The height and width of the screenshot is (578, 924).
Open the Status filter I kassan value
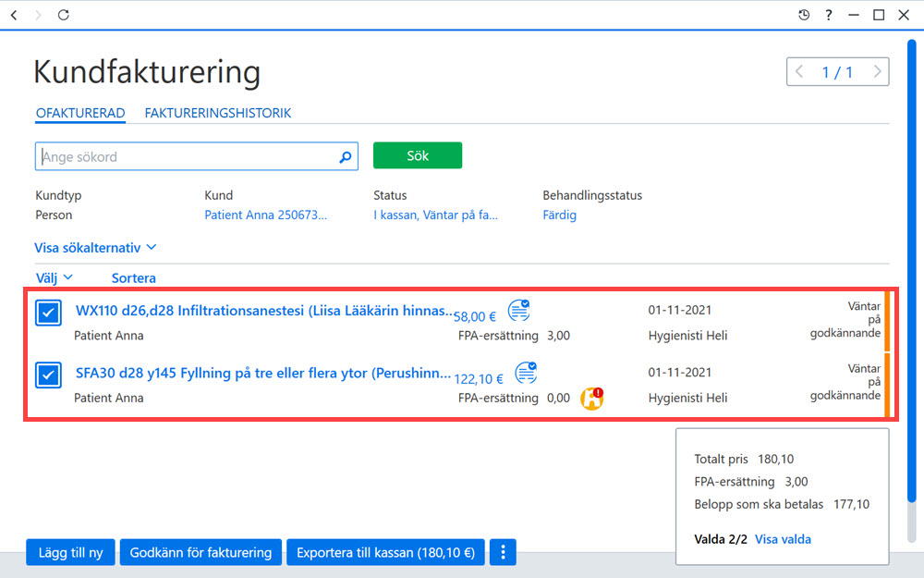(435, 215)
